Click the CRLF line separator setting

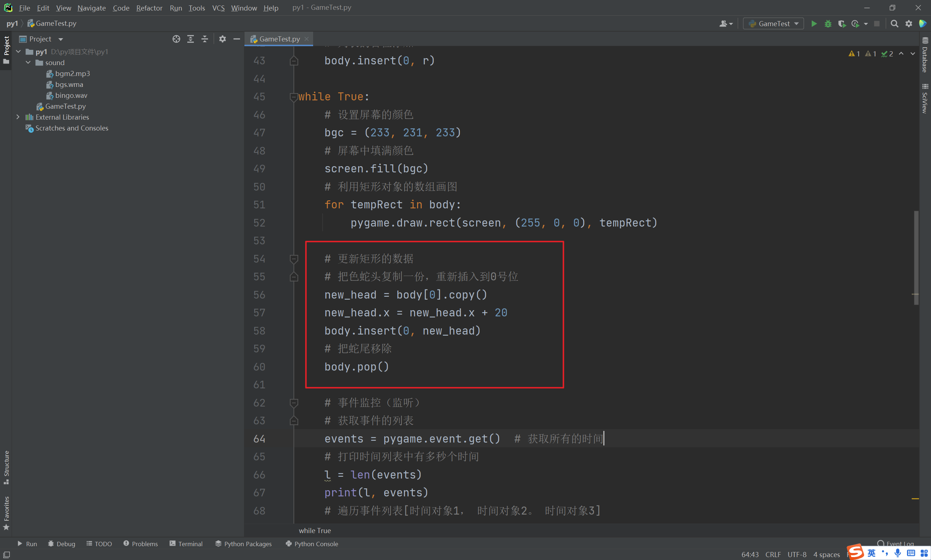point(772,554)
